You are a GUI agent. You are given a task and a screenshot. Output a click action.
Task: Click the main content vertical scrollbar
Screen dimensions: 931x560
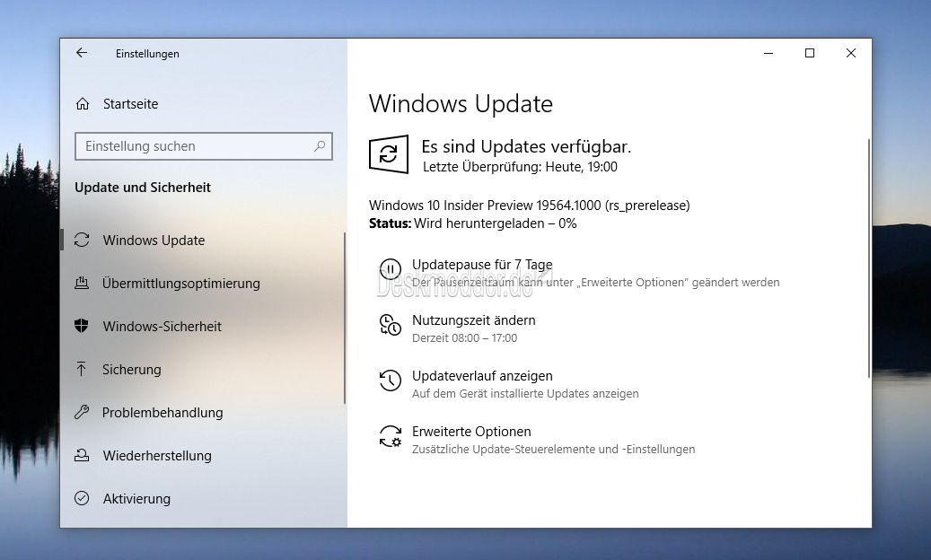click(x=869, y=258)
